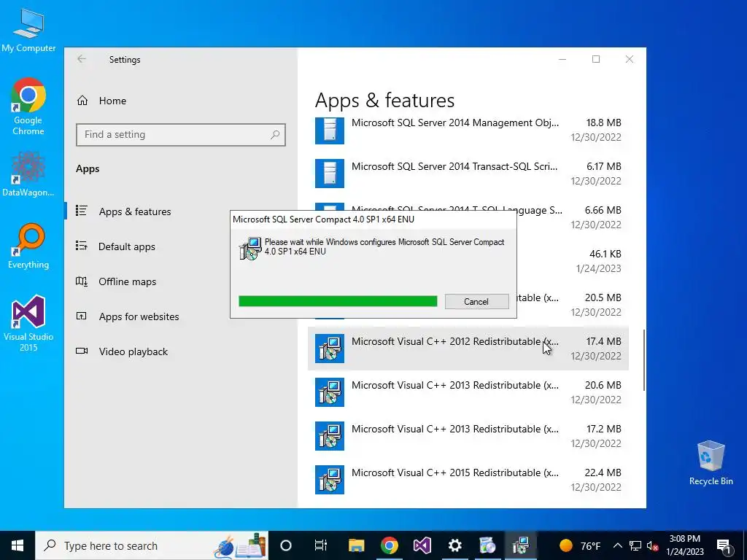Open the DataWagon desktop shortcut
Image resolution: width=747 pixels, height=560 pixels.
click(28, 174)
